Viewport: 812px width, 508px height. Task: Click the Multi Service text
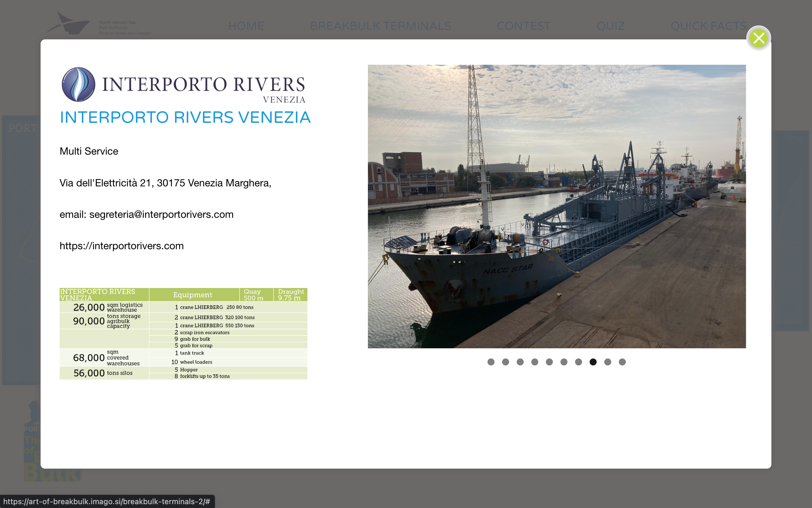(x=89, y=151)
